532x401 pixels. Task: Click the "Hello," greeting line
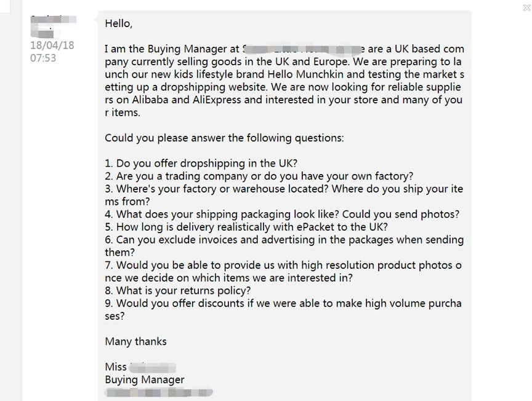(x=118, y=23)
